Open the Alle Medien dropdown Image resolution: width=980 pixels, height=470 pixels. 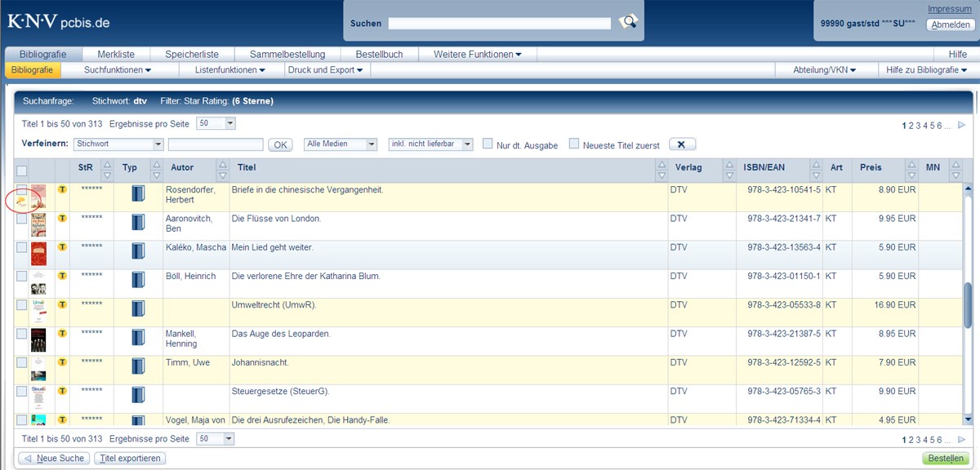tap(341, 144)
